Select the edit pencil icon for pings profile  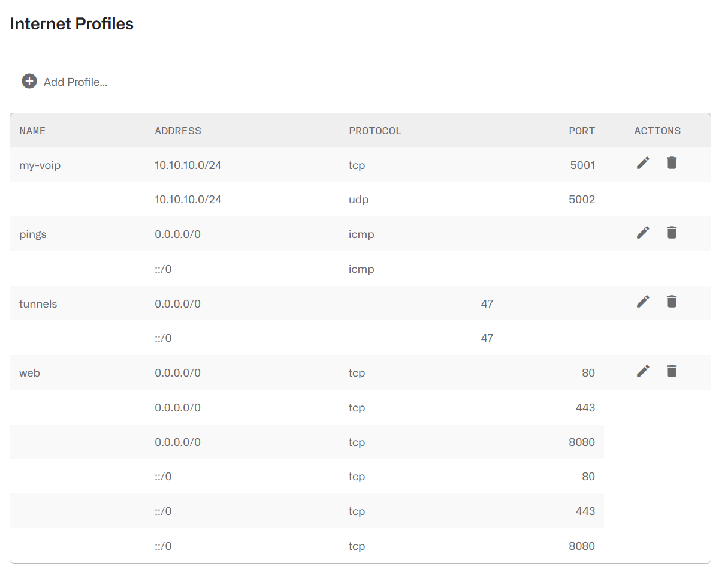click(642, 232)
